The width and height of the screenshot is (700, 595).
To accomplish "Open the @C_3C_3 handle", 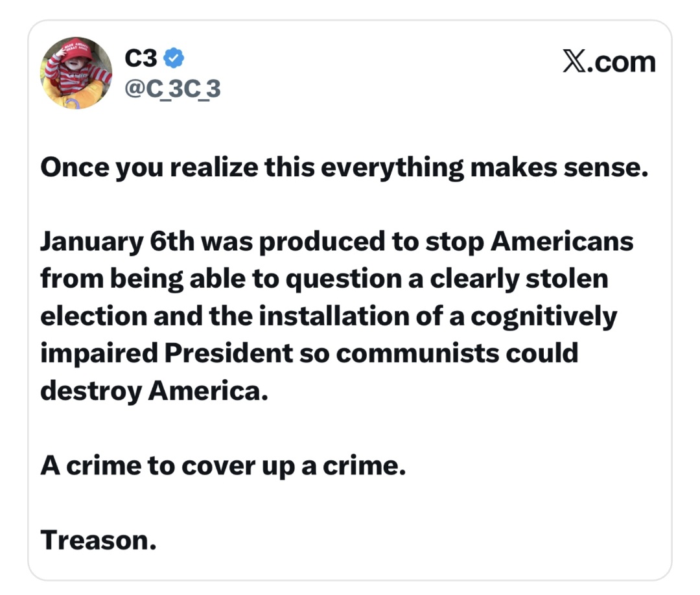I will pos(172,89).
